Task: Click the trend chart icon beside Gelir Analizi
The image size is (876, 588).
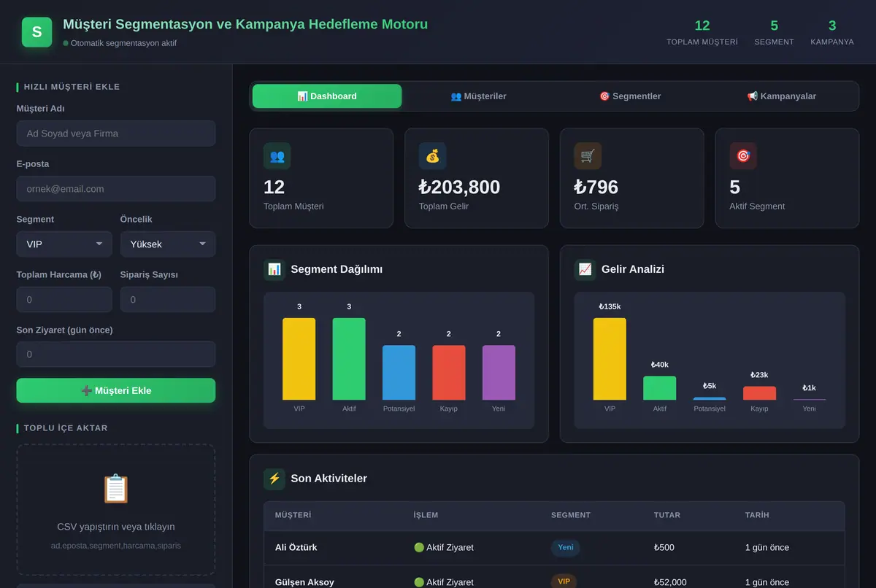Action: (x=585, y=269)
